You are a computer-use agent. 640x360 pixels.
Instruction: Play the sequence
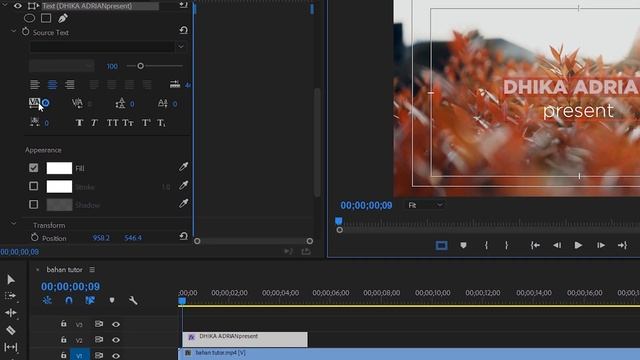point(578,245)
